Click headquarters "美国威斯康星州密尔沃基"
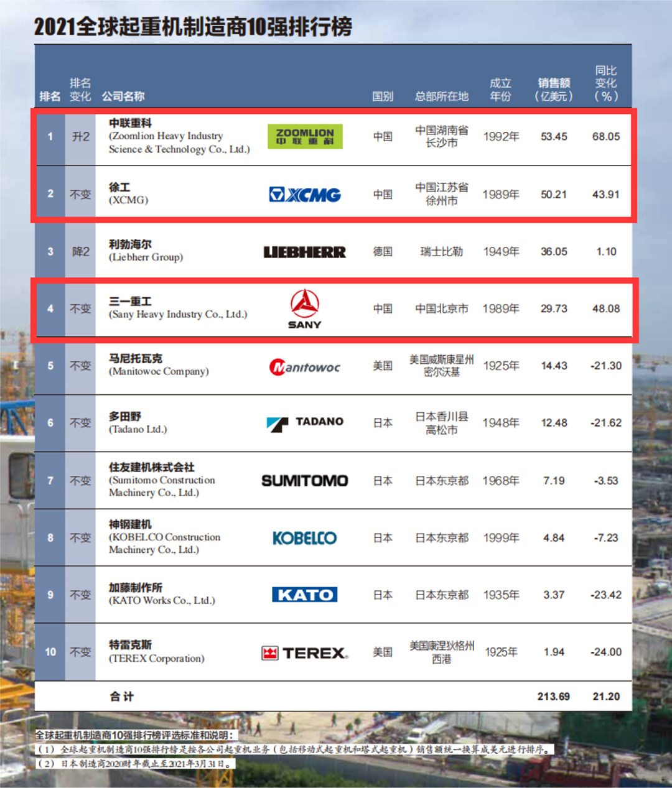This screenshot has width=672, height=788. tap(442, 366)
